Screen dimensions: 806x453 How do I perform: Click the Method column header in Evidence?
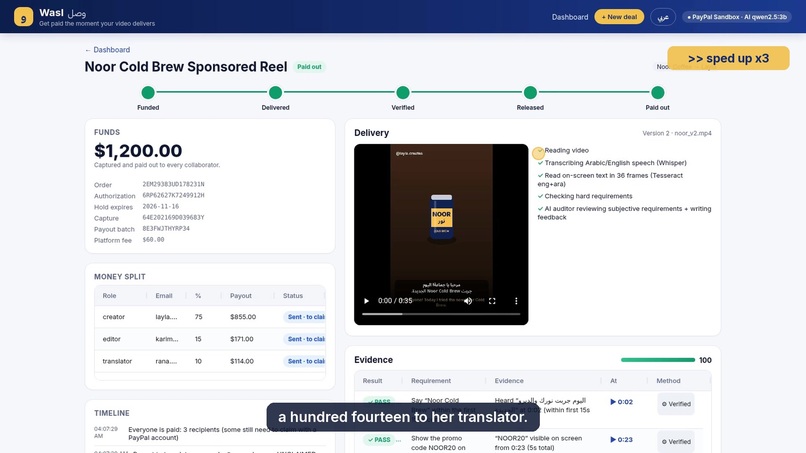pyautogui.click(x=668, y=380)
